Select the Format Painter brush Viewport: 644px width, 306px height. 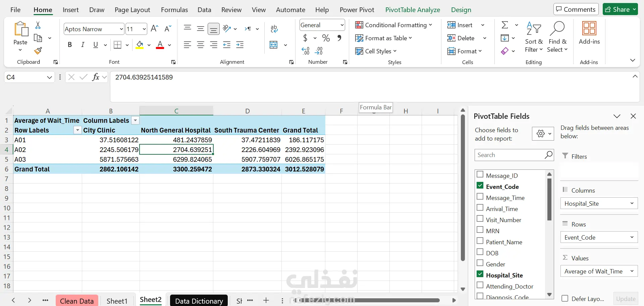(38, 51)
